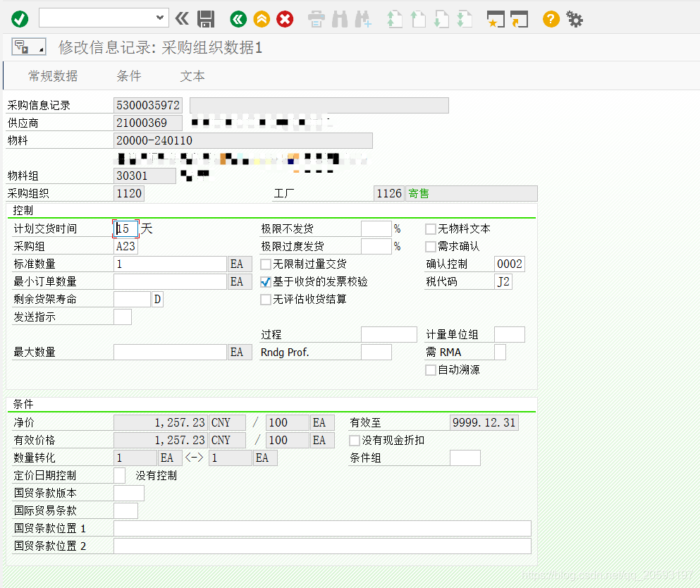The width and height of the screenshot is (700, 588).
Task: Enable the 自动溯源 checkbox
Action: [430, 370]
